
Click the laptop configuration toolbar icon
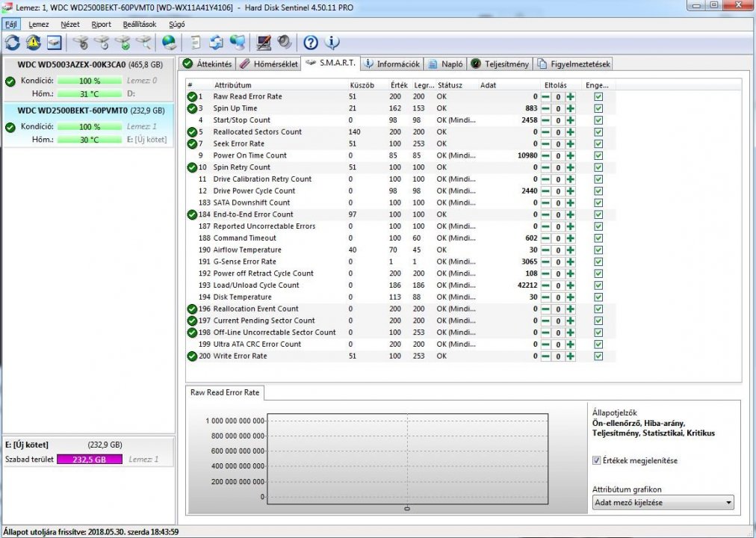coord(263,43)
